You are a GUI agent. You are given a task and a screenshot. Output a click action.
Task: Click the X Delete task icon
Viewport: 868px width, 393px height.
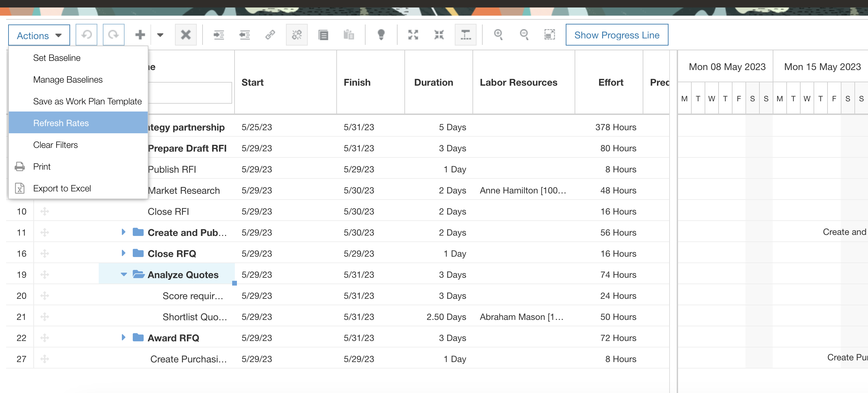[x=186, y=35]
